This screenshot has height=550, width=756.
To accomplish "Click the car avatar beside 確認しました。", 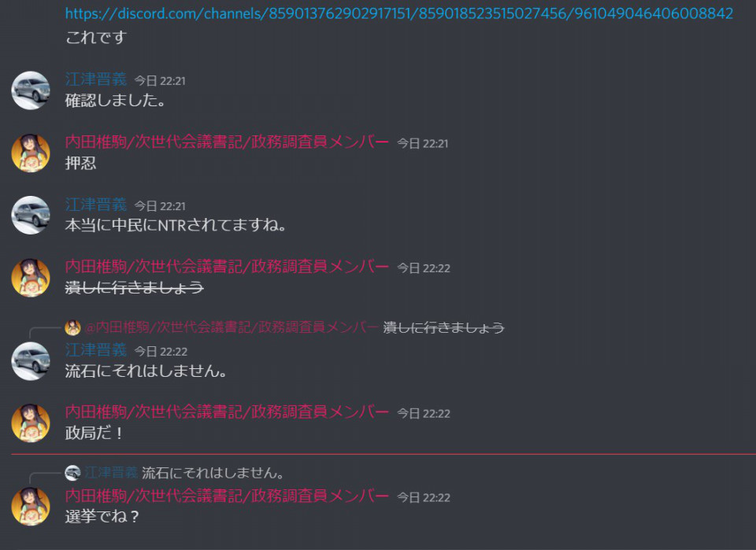I will click(x=31, y=90).
